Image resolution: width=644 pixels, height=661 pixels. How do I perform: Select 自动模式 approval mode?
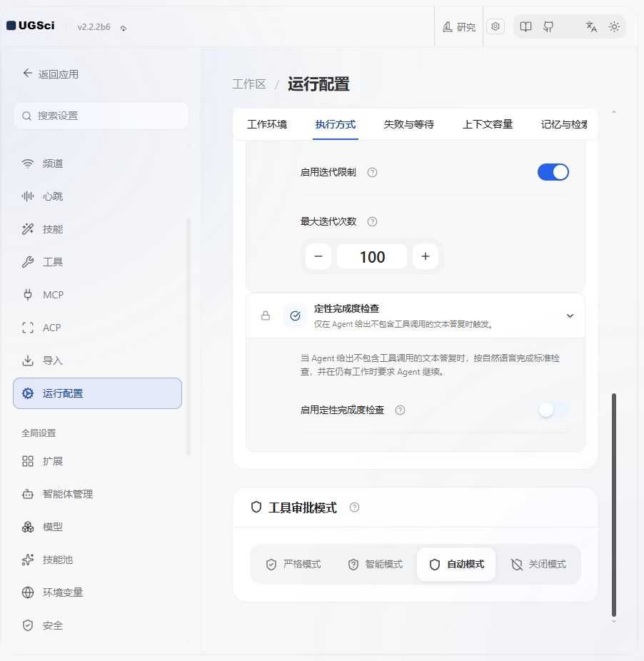click(x=456, y=565)
